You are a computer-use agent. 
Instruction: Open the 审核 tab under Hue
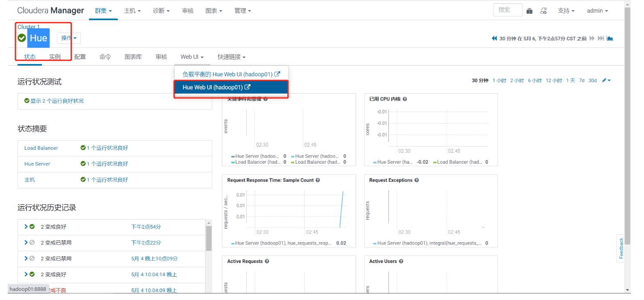[161, 57]
